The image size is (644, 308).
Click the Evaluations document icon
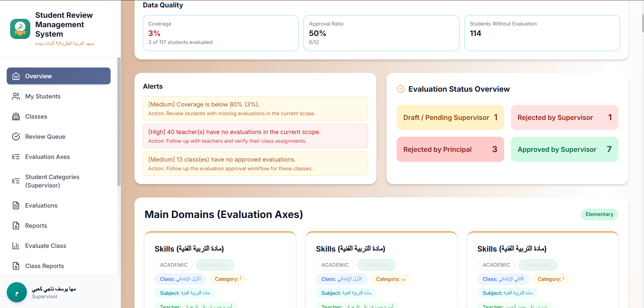[16, 205]
